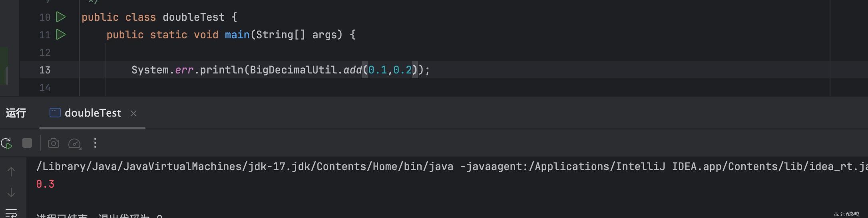This screenshot has height=218, width=868.
Task: Toggle soft-wrap icon in console sidebar
Action: pos(11,214)
